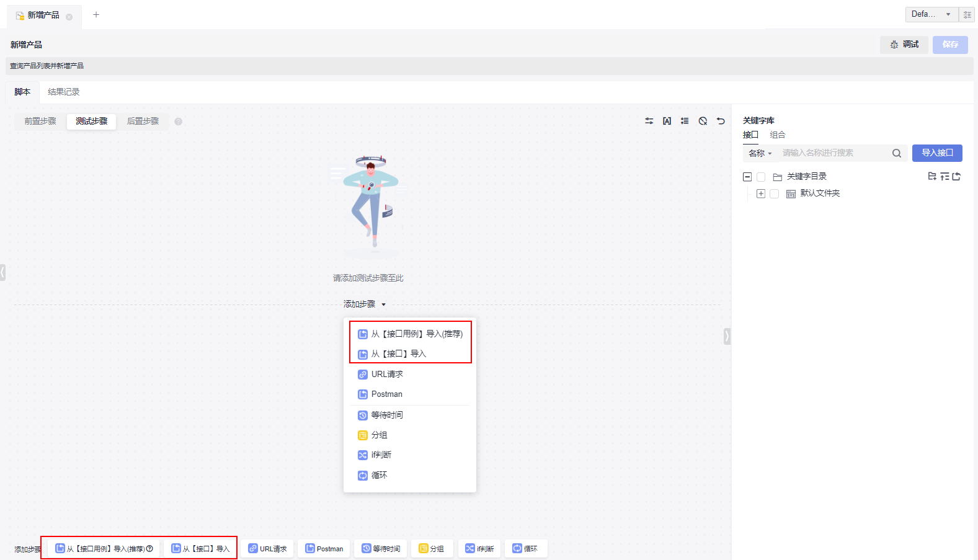Add a new tab with plus icon

[96, 14]
